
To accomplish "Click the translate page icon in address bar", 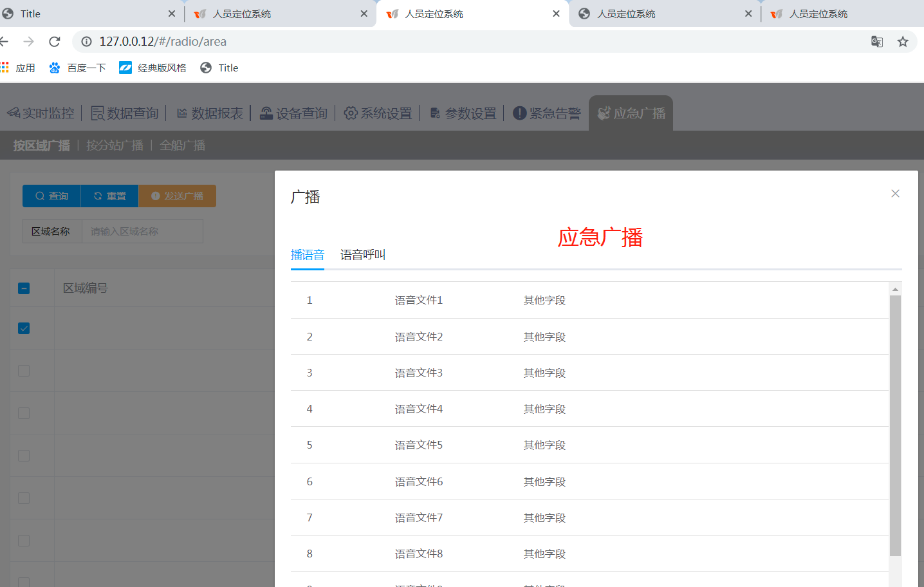I will tap(876, 42).
